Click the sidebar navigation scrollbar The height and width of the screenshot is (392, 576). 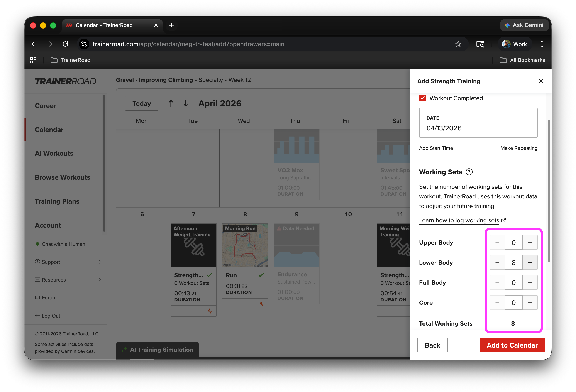click(104, 163)
